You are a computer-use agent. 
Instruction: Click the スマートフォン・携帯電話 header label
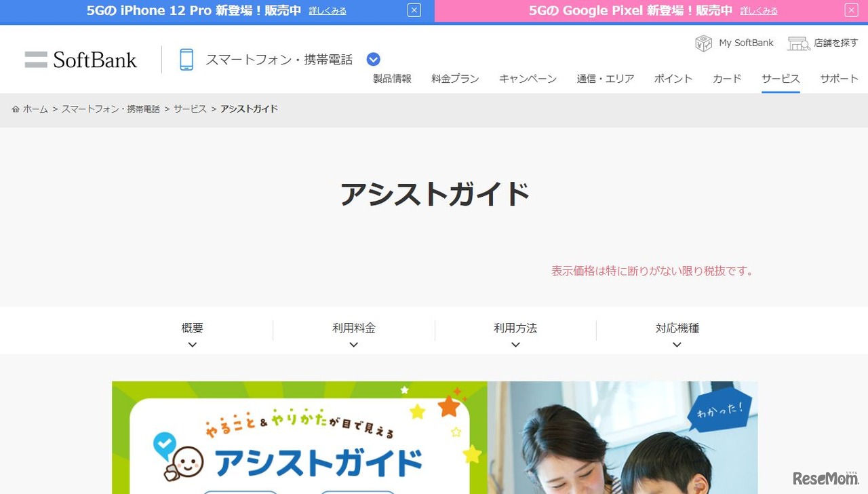point(279,60)
